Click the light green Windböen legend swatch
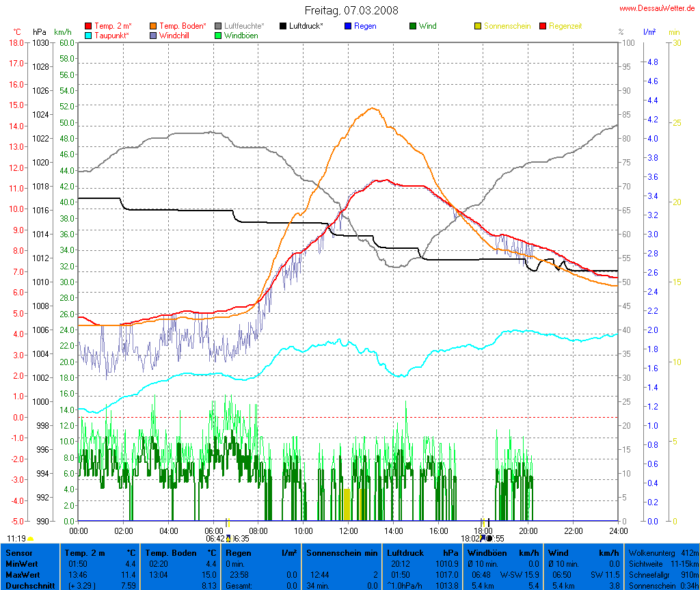Screen dimensions: 700x590 point(218,35)
